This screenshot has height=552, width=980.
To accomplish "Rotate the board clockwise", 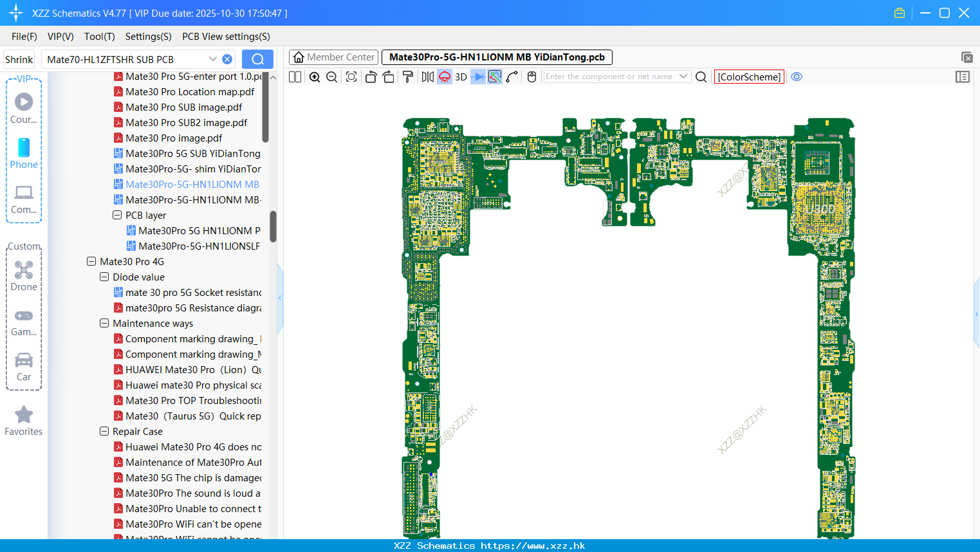I will tap(389, 77).
